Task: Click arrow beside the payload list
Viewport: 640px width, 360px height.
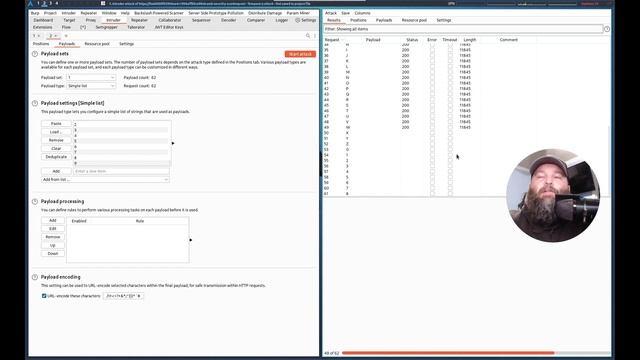Action: pyautogui.click(x=173, y=143)
